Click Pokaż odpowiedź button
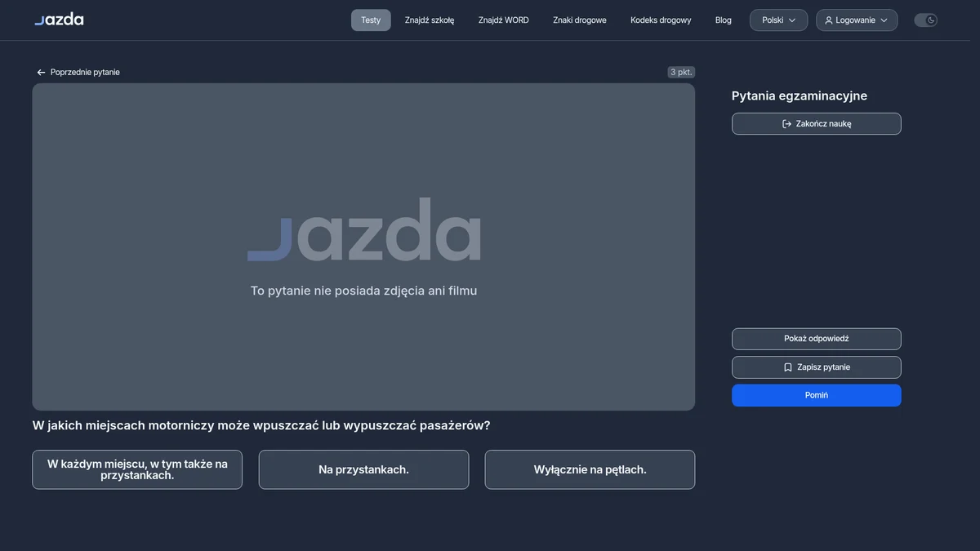Viewport: 980px width, 551px height. pos(817,339)
